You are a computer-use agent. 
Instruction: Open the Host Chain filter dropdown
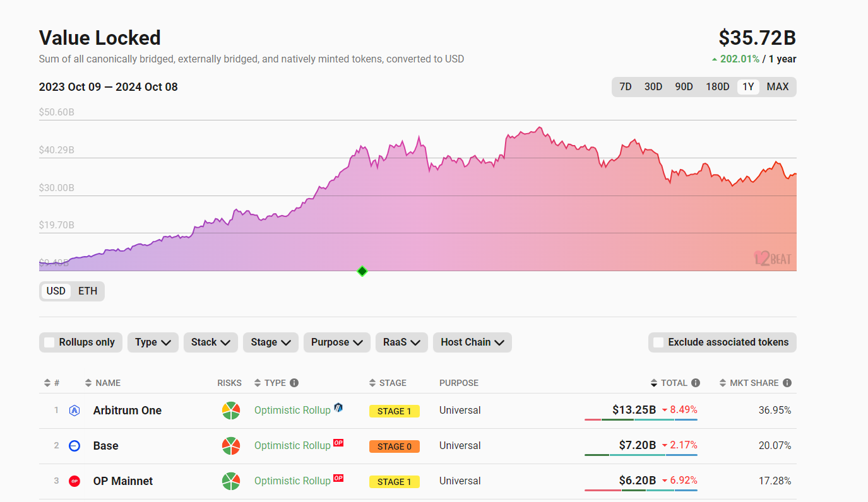[x=472, y=342]
